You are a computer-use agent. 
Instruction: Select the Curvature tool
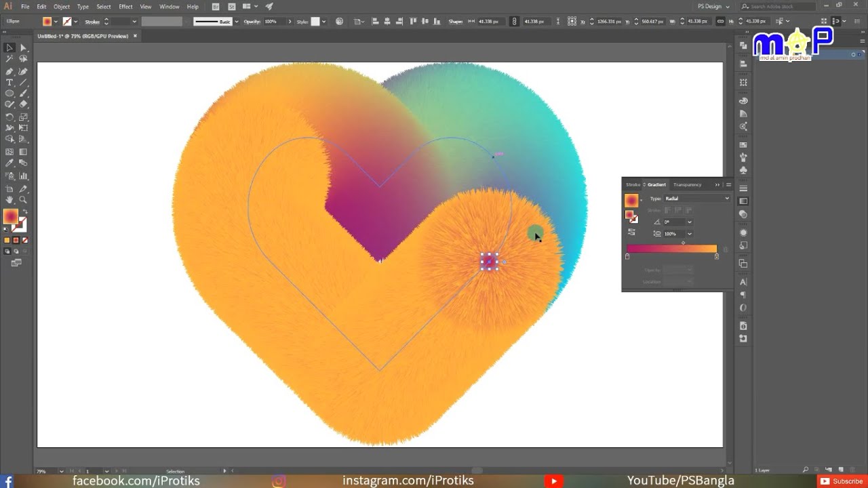point(23,70)
